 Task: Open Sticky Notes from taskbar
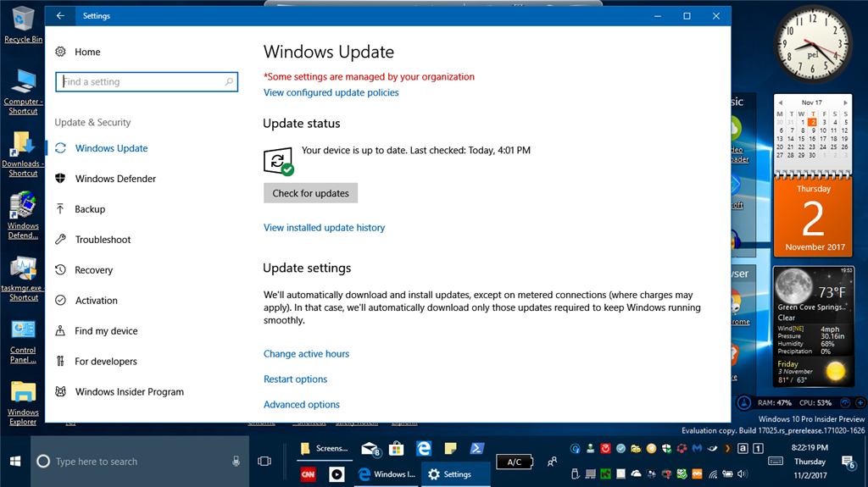coord(450,449)
